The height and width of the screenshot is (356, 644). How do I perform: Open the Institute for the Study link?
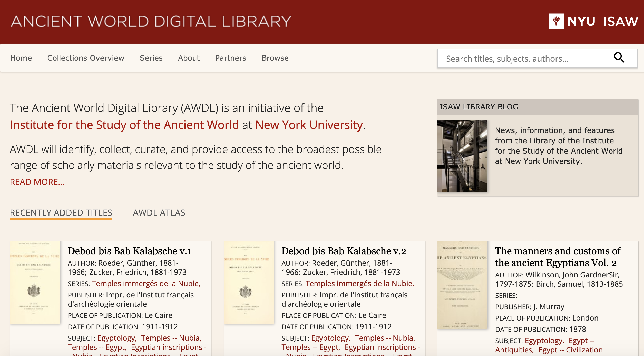124,125
